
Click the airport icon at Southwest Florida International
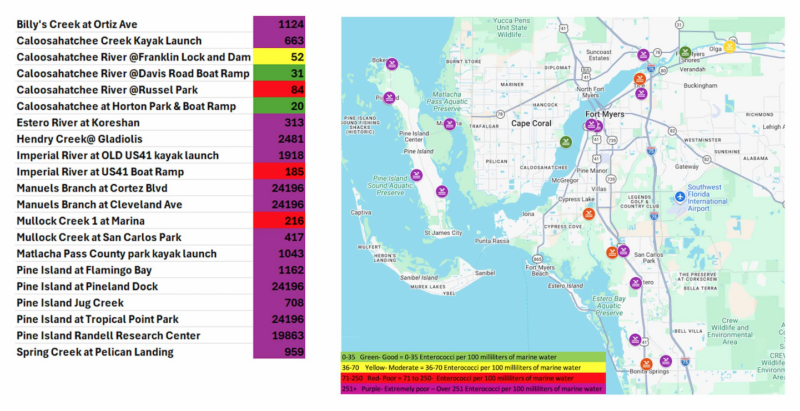pyautogui.click(x=680, y=196)
